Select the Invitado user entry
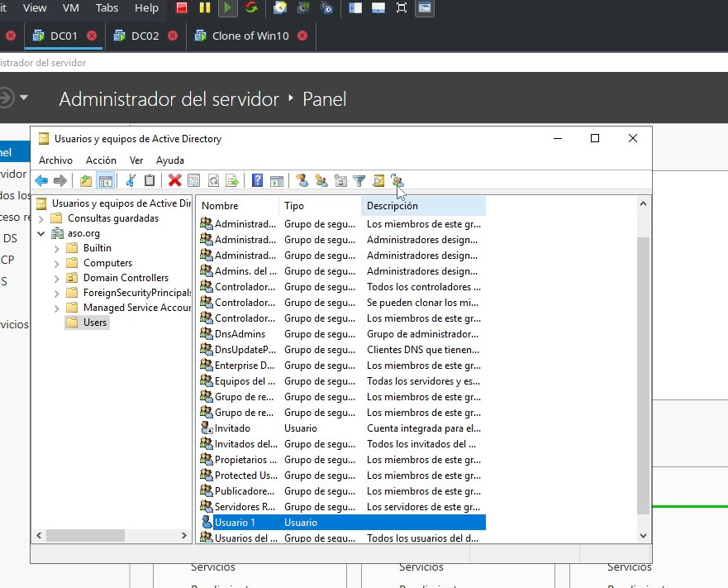This screenshot has height=588, width=728. [x=232, y=428]
